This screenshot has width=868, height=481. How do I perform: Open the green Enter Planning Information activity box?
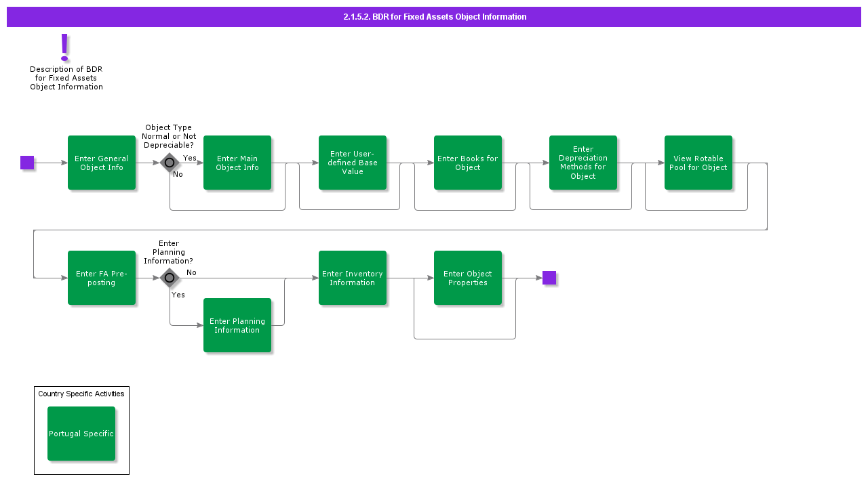coord(237,325)
